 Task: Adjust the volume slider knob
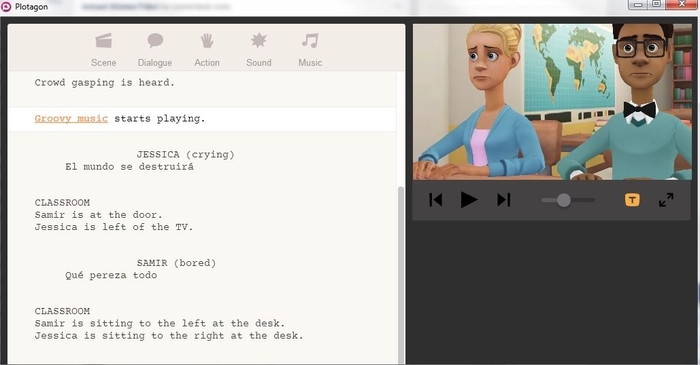(563, 200)
